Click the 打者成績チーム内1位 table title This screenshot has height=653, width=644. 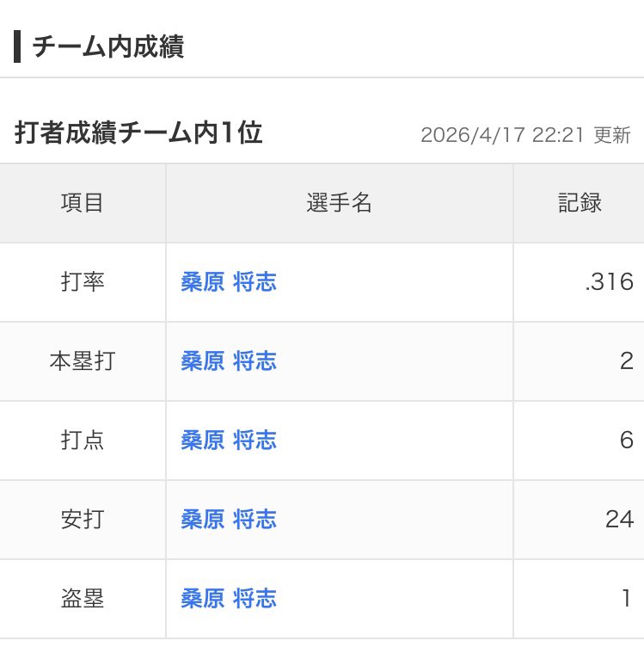click(138, 133)
